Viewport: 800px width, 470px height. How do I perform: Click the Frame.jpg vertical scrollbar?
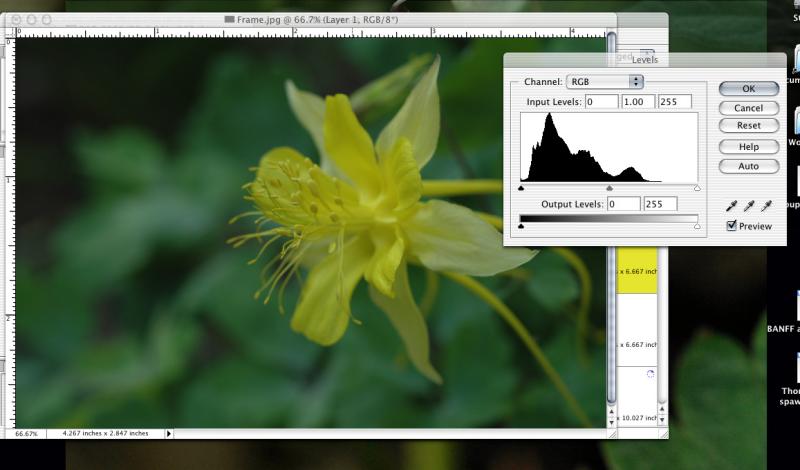pos(611,219)
